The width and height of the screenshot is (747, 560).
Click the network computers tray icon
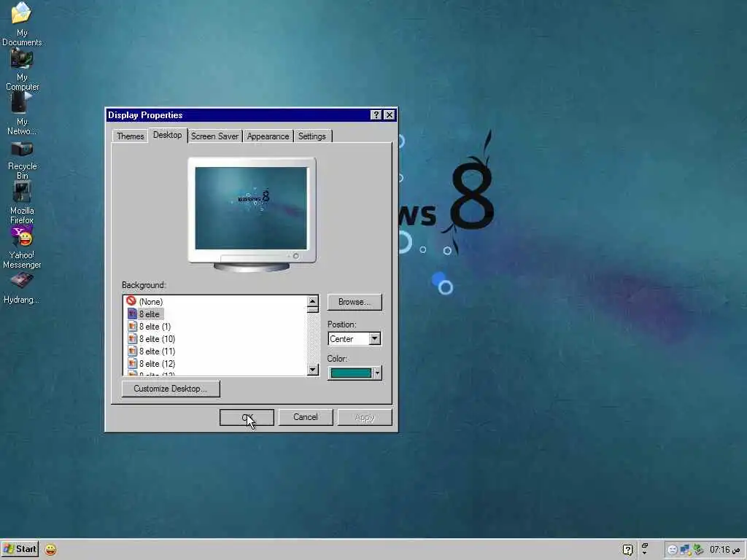click(685, 550)
